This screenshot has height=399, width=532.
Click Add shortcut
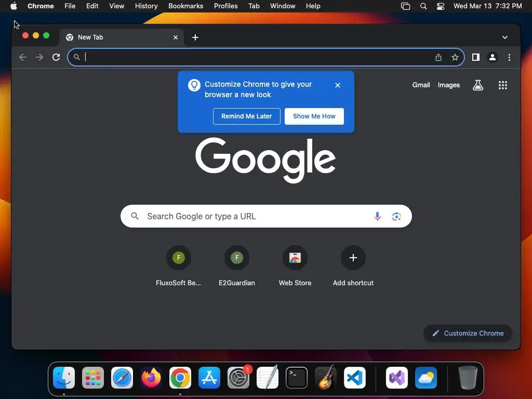(x=353, y=266)
